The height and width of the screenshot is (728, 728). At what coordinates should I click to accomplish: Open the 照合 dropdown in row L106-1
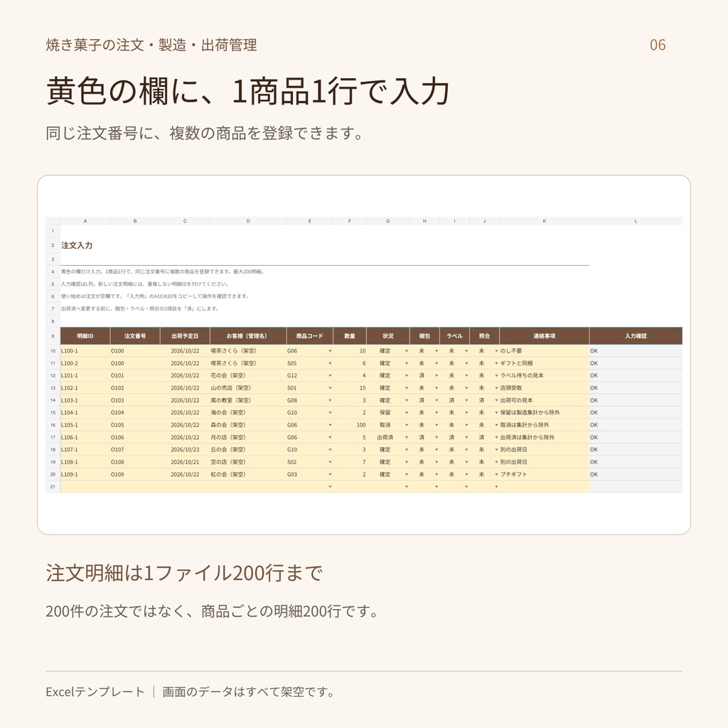pyautogui.click(x=496, y=437)
